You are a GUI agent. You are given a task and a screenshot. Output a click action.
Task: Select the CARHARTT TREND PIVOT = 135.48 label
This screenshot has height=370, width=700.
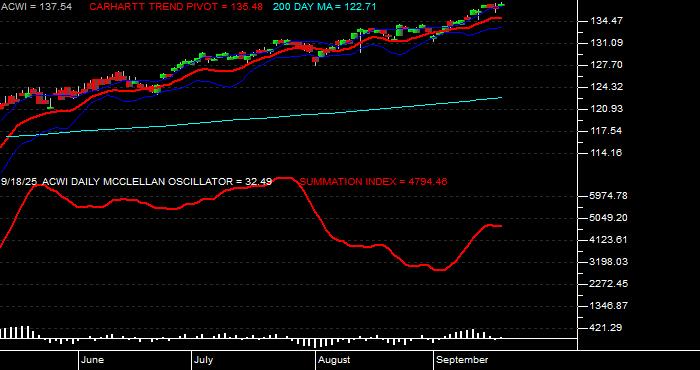(176, 7)
